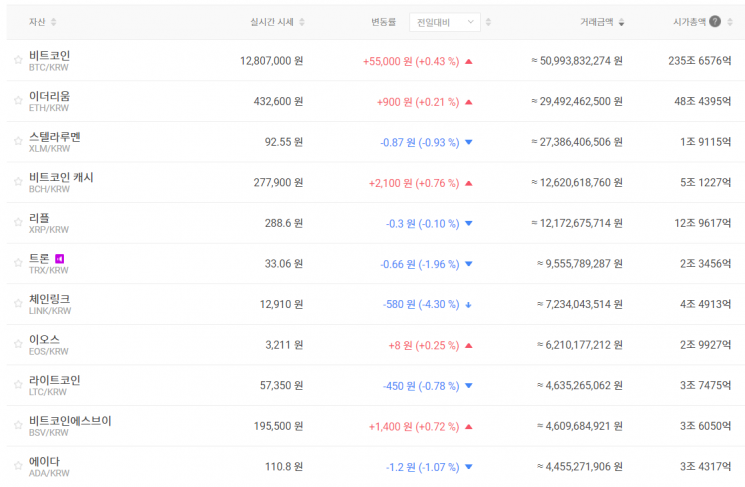This screenshot has height=487, width=745.
Task: Click the 변동률 column header label
Action: (383, 22)
